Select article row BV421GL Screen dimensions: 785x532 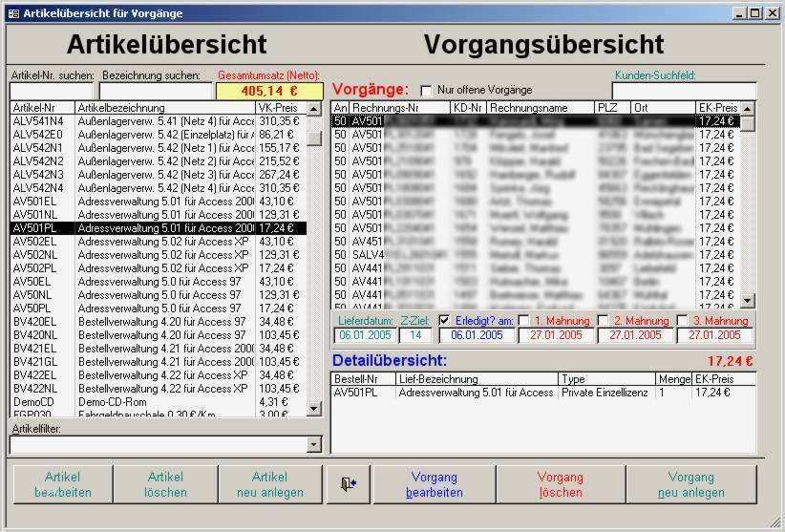tap(159, 362)
